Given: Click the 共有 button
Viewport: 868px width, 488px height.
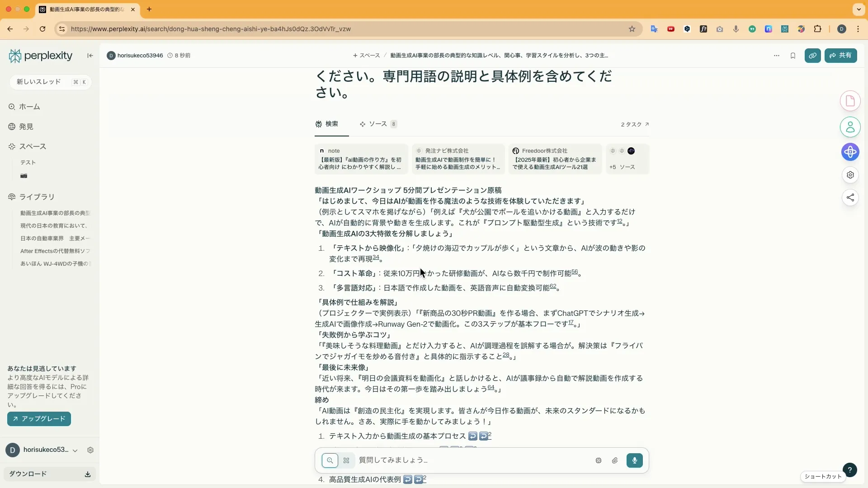Looking at the screenshot, I should [x=841, y=55].
